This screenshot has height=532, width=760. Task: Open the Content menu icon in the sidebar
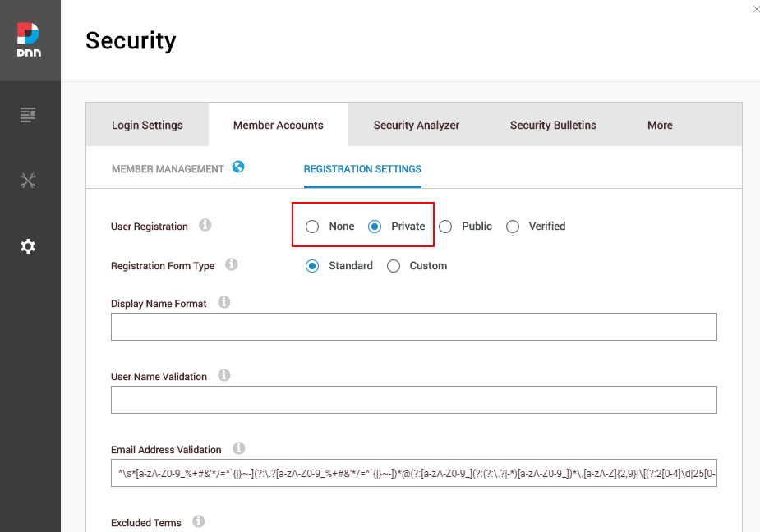(x=28, y=115)
